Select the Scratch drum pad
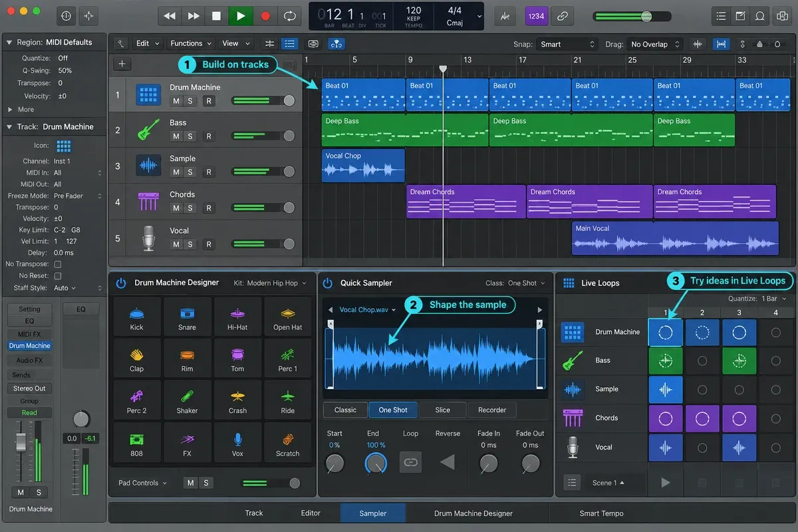Image resolution: width=798 pixels, height=532 pixels. pos(288,443)
